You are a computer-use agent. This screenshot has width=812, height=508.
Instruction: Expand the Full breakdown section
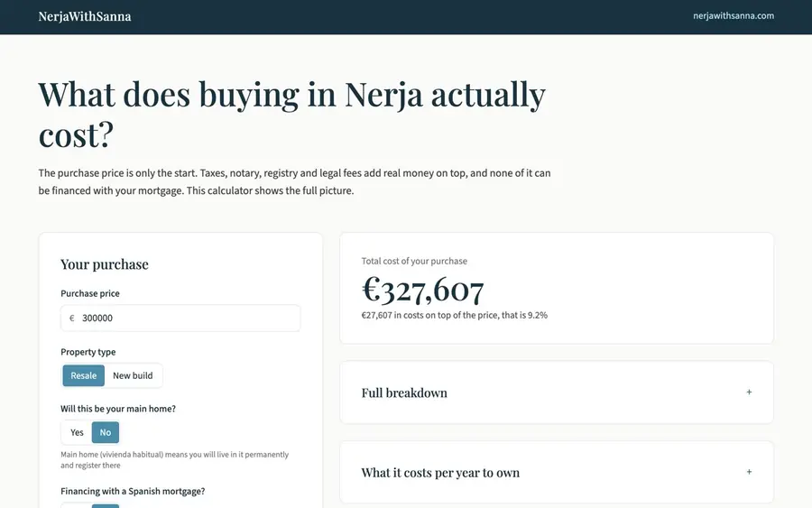(557, 393)
